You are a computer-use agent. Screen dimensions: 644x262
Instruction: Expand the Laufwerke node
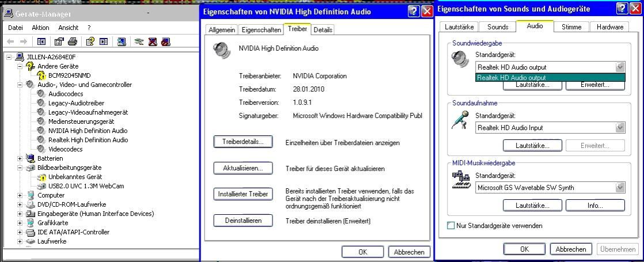20,241
